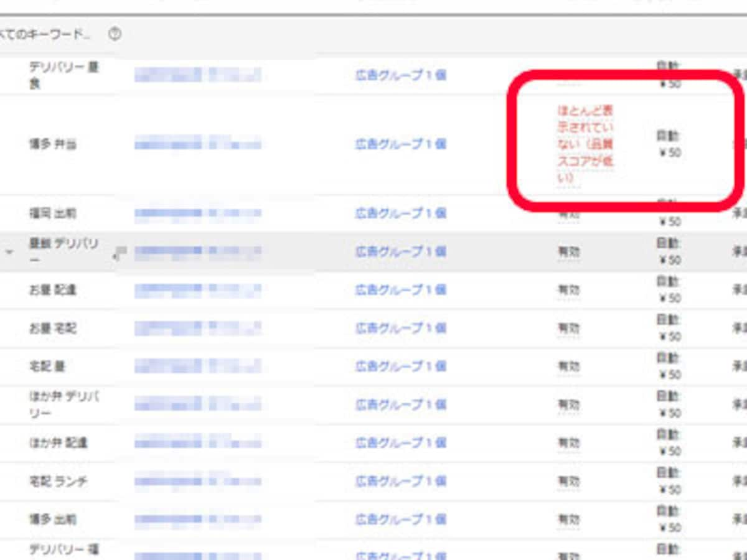Open 広告グループ 1 個 link for お昼 宅配
Image resolution: width=747 pixels, height=560 pixels.
401,328
